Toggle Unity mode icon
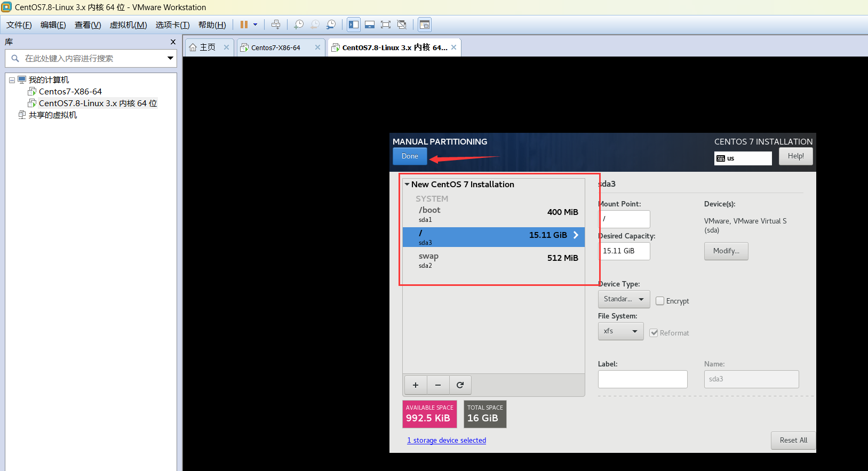Viewport: 868px width, 471px height. pos(402,25)
